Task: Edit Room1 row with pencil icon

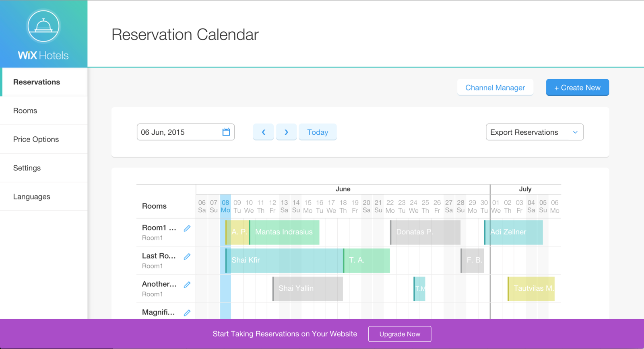Action: click(x=187, y=228)
